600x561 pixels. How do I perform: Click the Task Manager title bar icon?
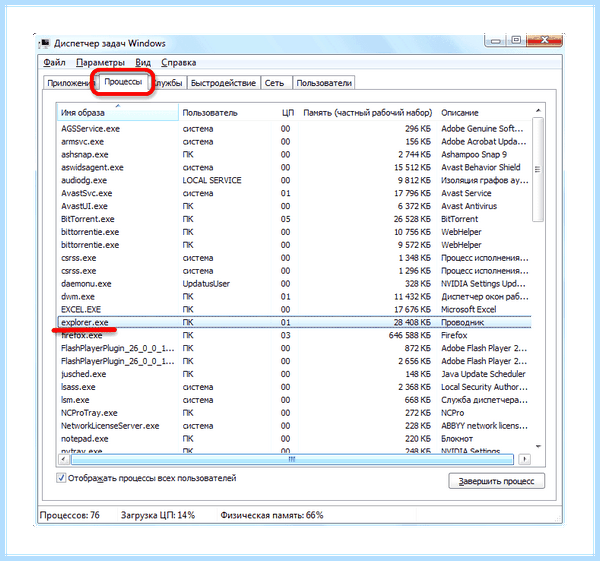(45, 43)
